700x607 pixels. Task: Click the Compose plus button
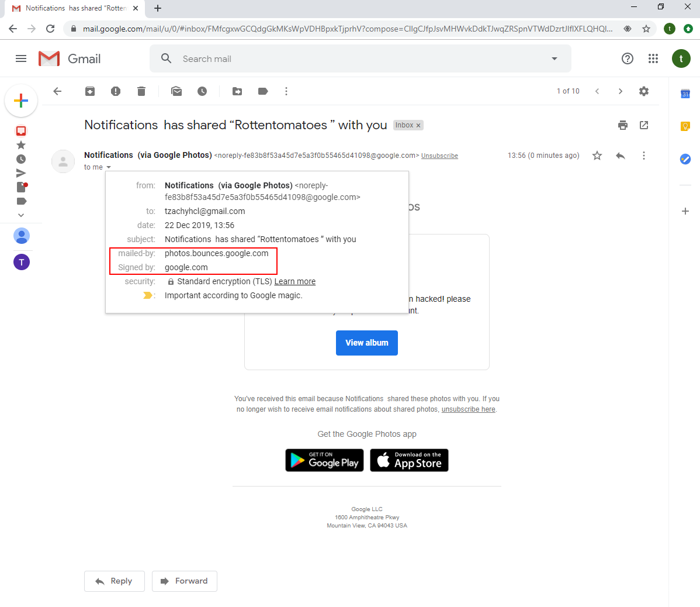pos(21,101)
